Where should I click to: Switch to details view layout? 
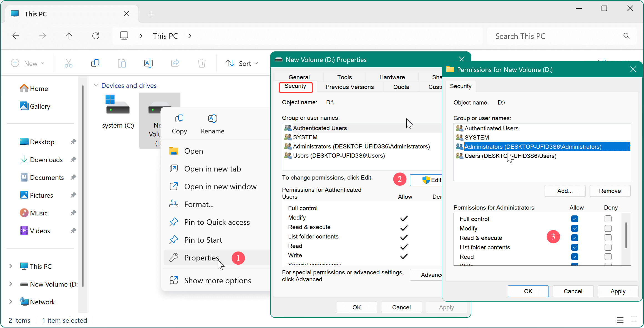[620, 320]
